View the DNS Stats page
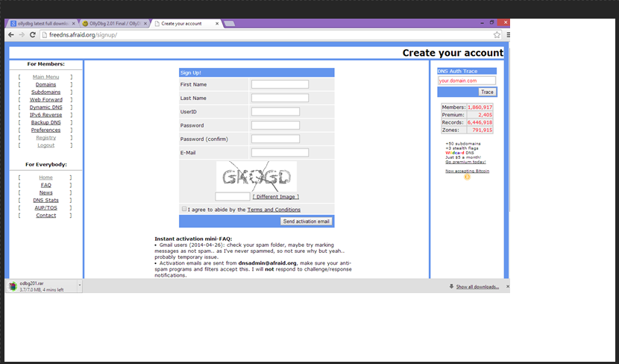 pyautogui.click(x=45, y=200)
